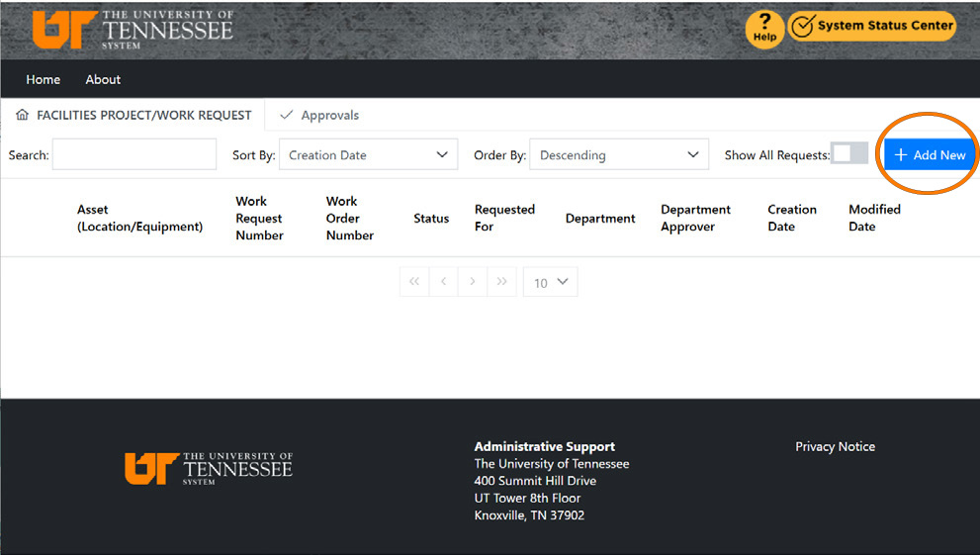
Task: Open the About menu item
Action: coord(103,79)
